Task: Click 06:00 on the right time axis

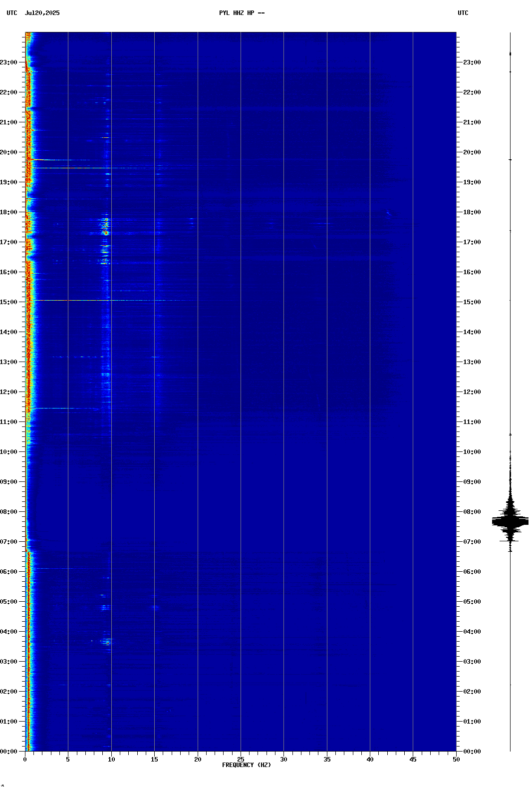Action: tap(472, 572)
